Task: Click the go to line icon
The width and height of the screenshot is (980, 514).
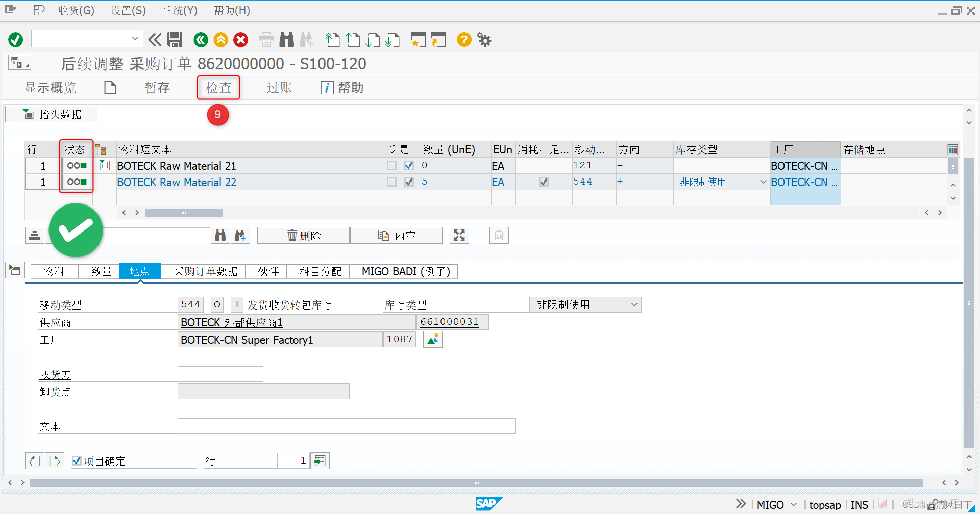Action: [320, 461]
